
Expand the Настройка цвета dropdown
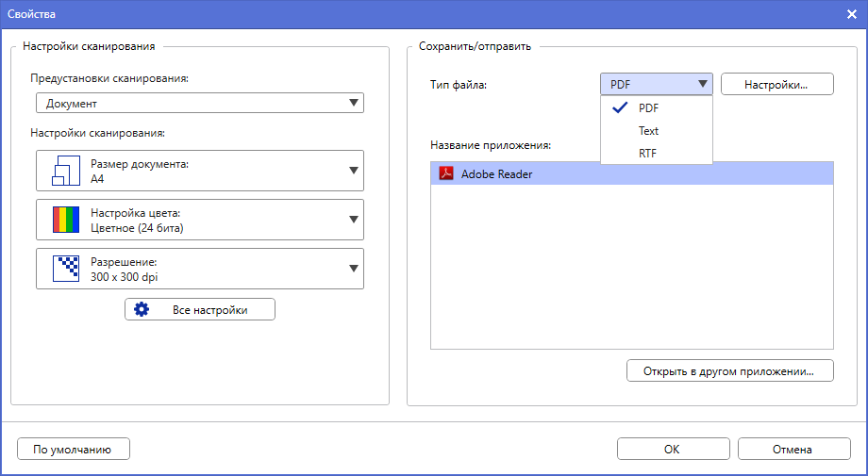200,220
